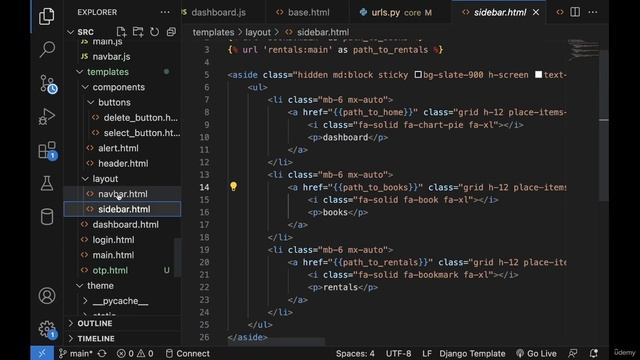640x360 pixels.
Task: Click the editor horizontal scrollbar
Action: [x=276, y=341]
